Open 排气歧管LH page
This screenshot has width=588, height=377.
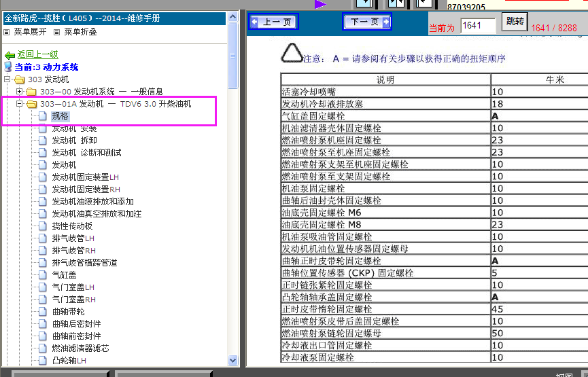73,238
